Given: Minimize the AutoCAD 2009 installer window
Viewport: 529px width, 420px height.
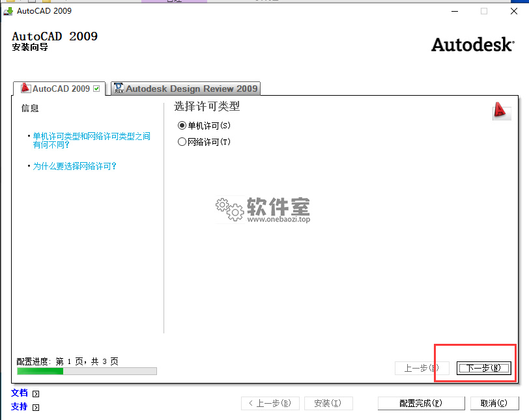Looking at the screenshot, I should [455, 11].
